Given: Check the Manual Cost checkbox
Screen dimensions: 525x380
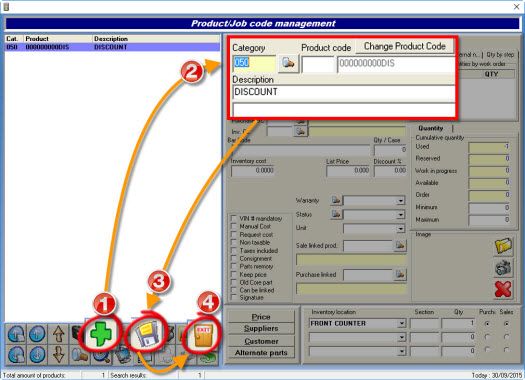Looking at the screenshot, I should (x=234, y=226).
